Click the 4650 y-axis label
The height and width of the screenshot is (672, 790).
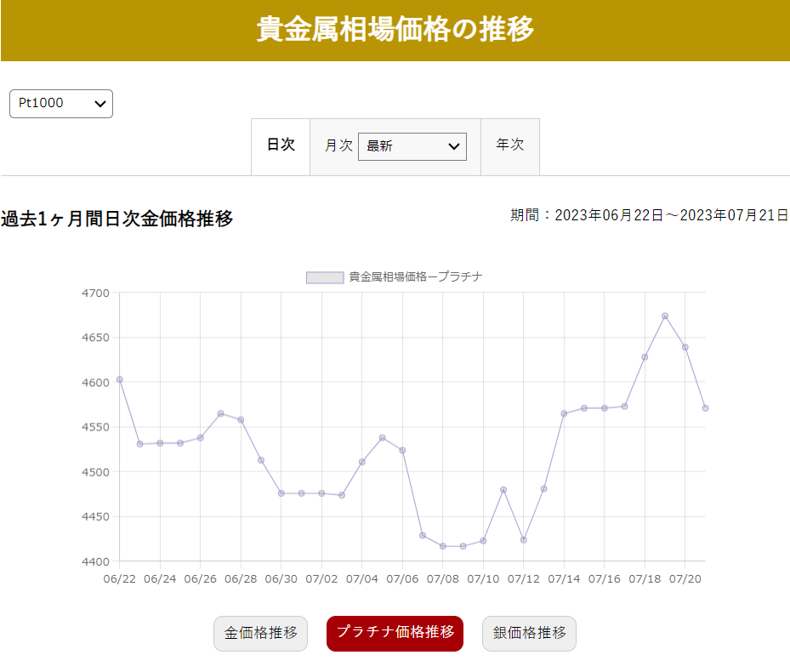pos(95,337)
